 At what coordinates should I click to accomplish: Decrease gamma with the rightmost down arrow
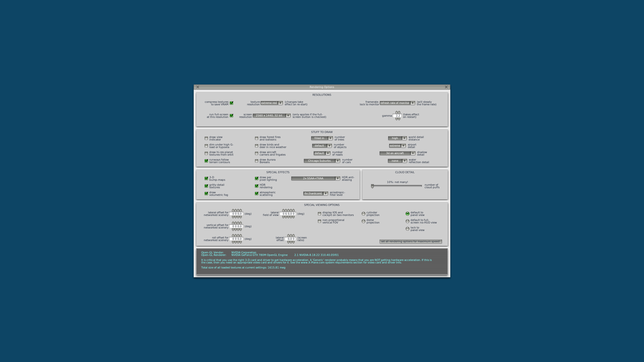[399, 119]
